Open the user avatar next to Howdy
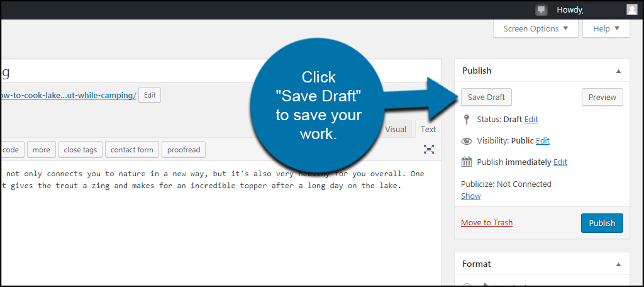Viewport: 644px width, 287px height. click(631, 9)
